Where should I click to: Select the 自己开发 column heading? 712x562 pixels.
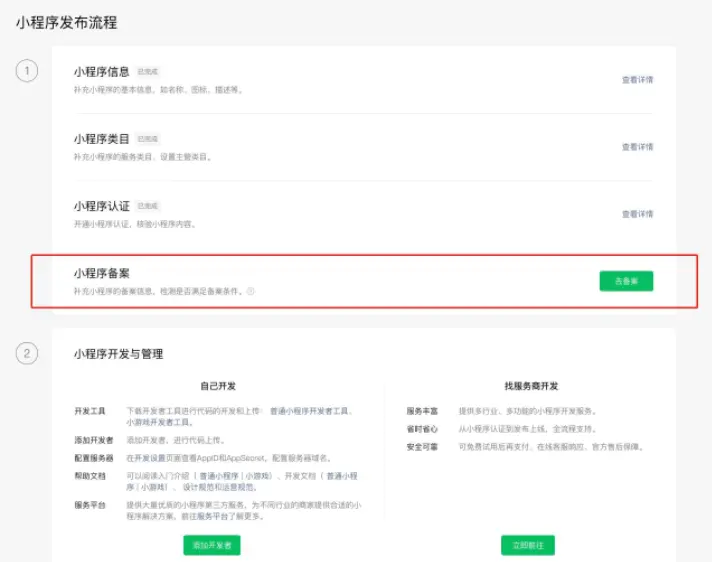click(x=217, y=386)
